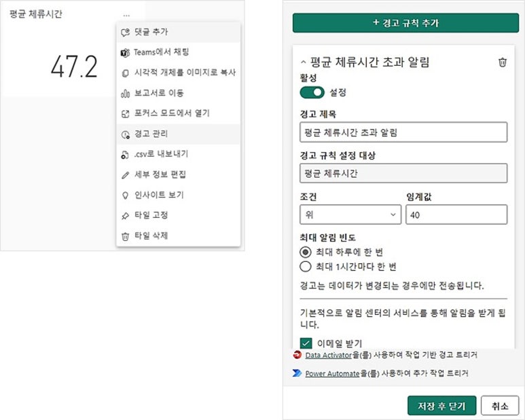Open the tile's more options ellipsis
Image resolution: width=525 pixels, height=420 pixels.
click(126, 14)
